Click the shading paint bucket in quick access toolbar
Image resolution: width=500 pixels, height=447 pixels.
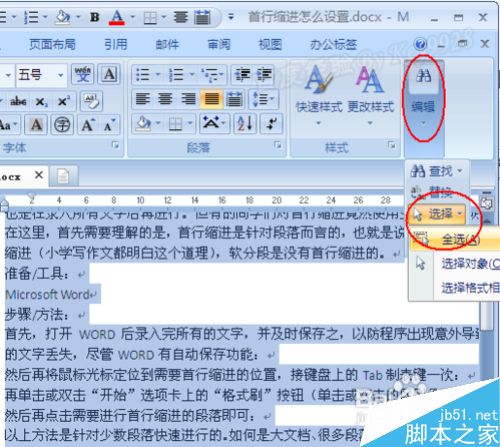(x=63, y=17)
